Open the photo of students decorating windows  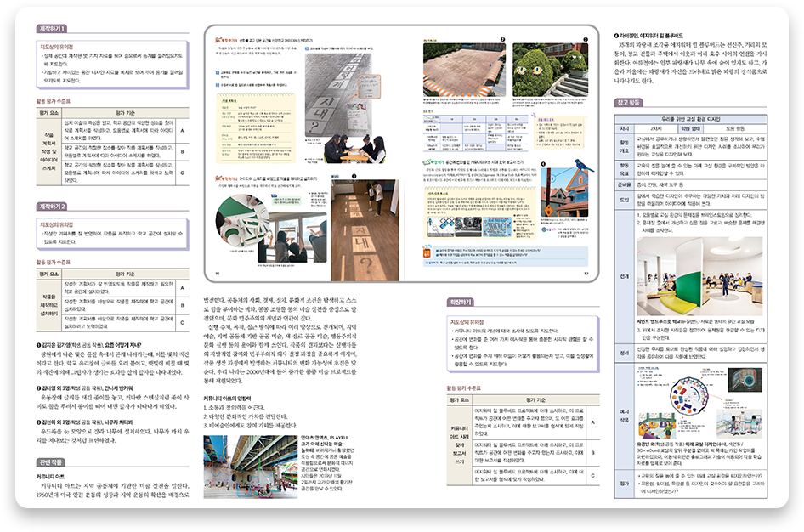coord(292,237)
